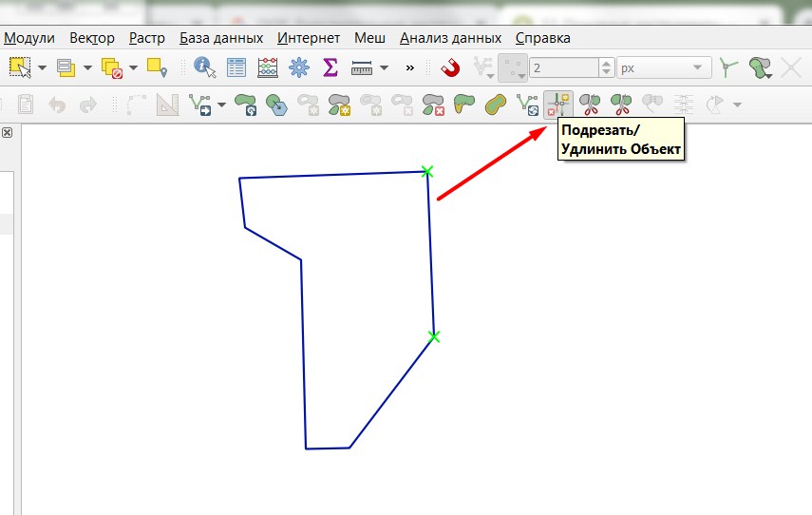812x515 pixels.
Task: Select the Scale Feature tool
Action: point(276,105)
